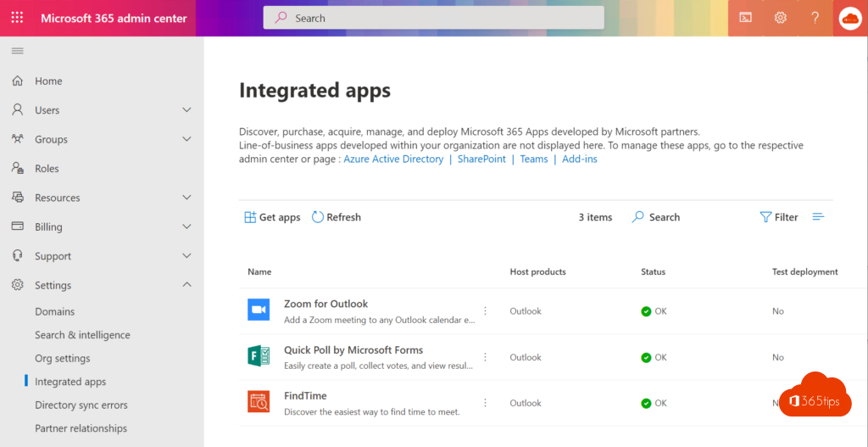Click the OK status icon for Zoom

(646, 311)
